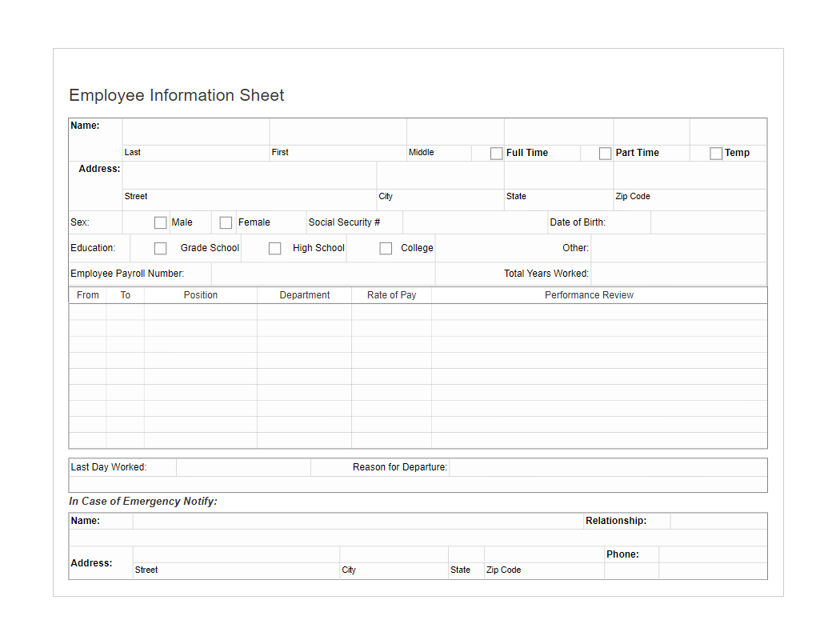
Task: Tick the College checkbox
Action: [x=386, y=249]
